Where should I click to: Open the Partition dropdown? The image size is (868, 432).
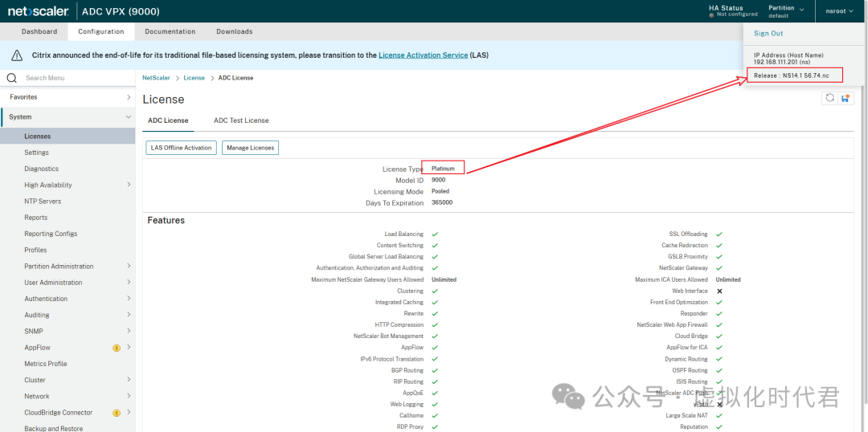tap(786, 11)
